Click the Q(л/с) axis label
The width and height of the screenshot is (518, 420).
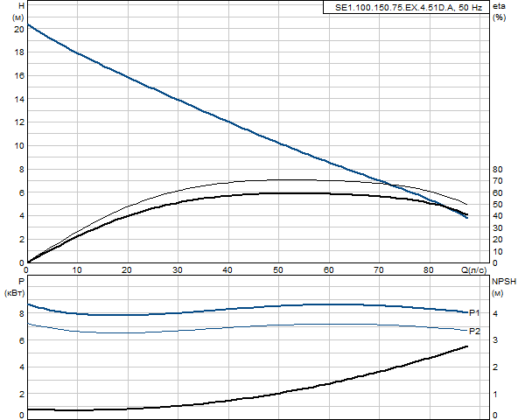pos(474,270)
